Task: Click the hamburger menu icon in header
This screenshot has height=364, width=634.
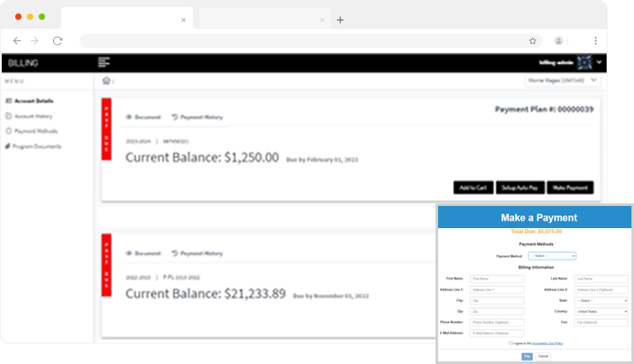Action: click(104, 62)
